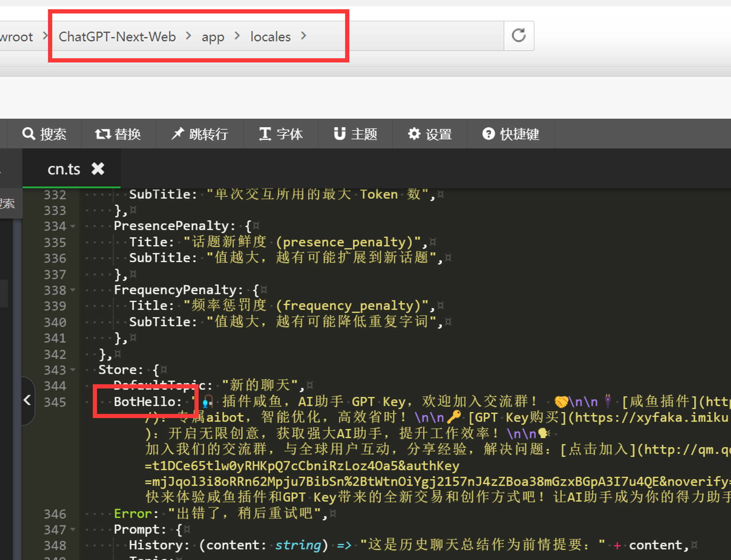Open editor settings via the gear icon
This screenshot has width=731, height=560.
point(414,134)
